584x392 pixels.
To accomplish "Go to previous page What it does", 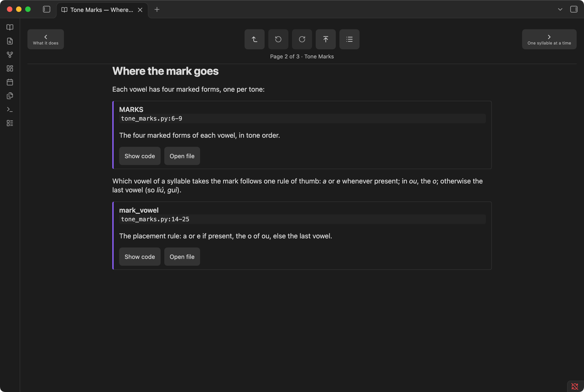I will [x=46, y=39].
